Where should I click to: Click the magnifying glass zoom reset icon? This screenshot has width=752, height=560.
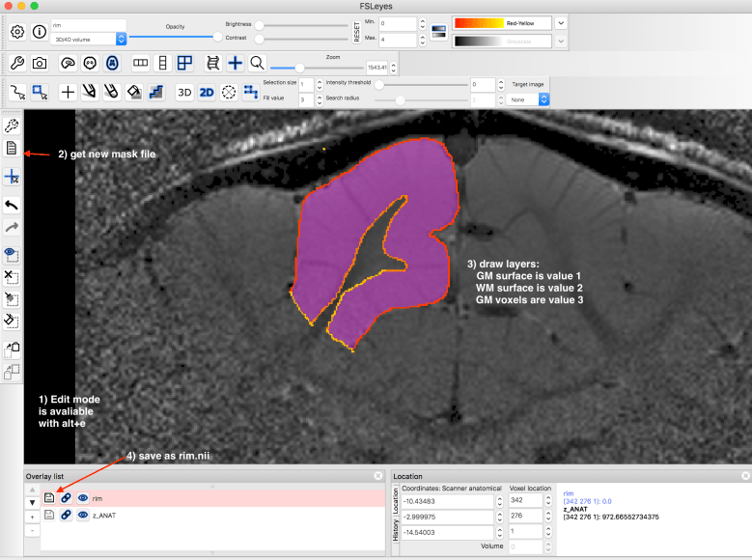tap(257, 63)
